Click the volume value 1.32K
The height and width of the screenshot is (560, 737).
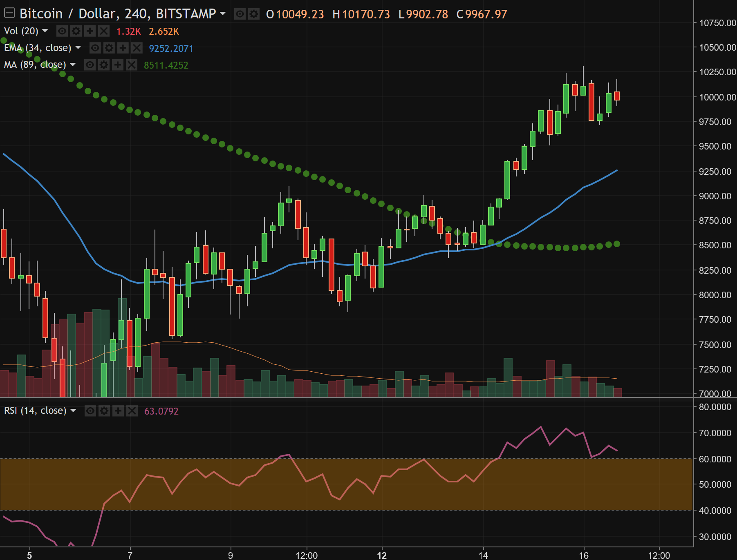pyautogui.click(x=128, y=31)
